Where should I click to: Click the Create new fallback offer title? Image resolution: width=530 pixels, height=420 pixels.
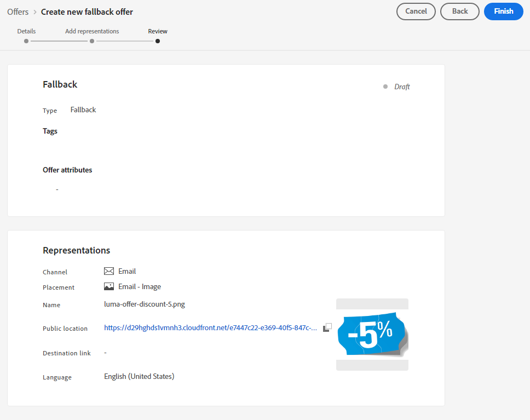pos(87,12)
